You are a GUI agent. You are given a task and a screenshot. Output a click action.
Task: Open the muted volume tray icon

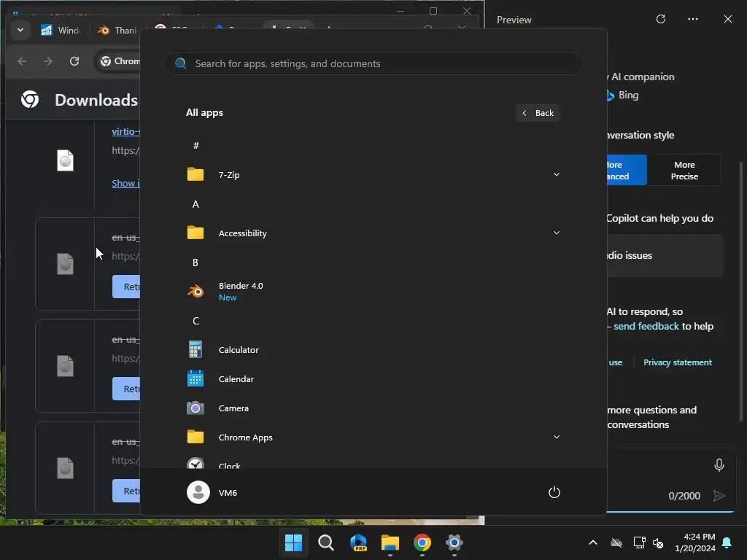[658, 542]
